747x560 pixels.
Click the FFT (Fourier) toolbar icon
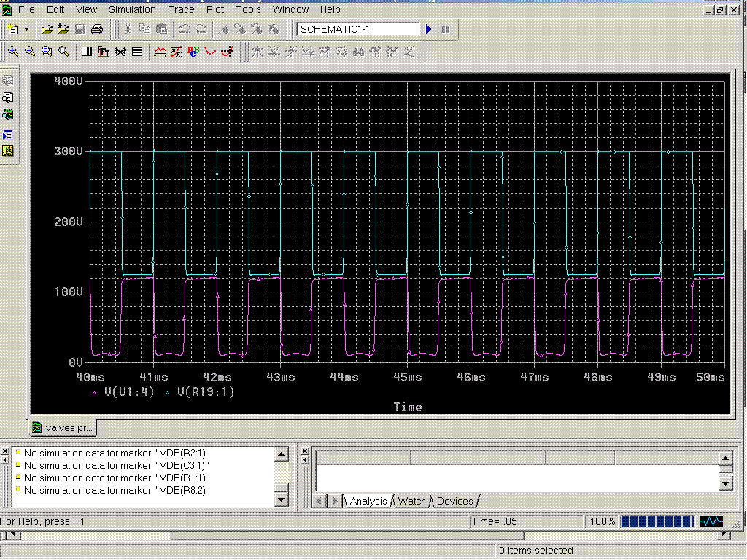tap(104, 52)
